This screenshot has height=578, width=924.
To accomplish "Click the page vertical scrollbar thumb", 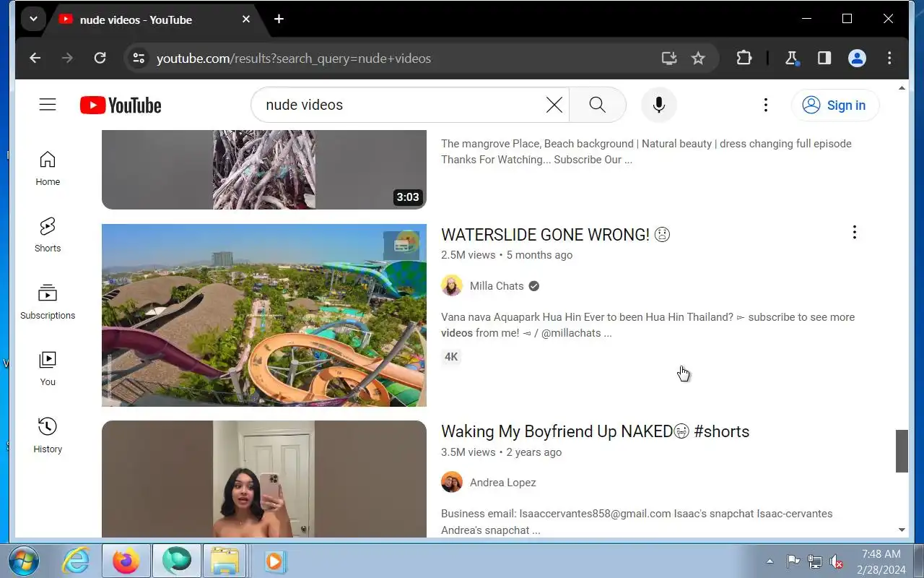I will tap(902, 452).
